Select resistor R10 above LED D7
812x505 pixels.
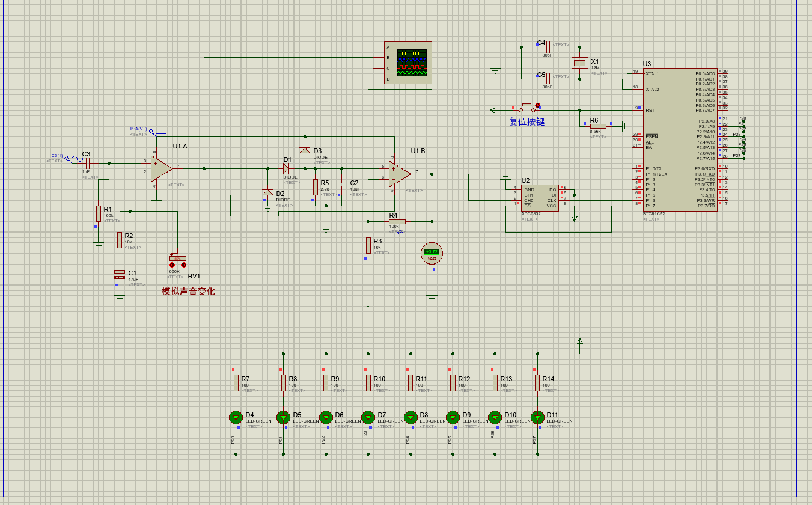(368, 383)
